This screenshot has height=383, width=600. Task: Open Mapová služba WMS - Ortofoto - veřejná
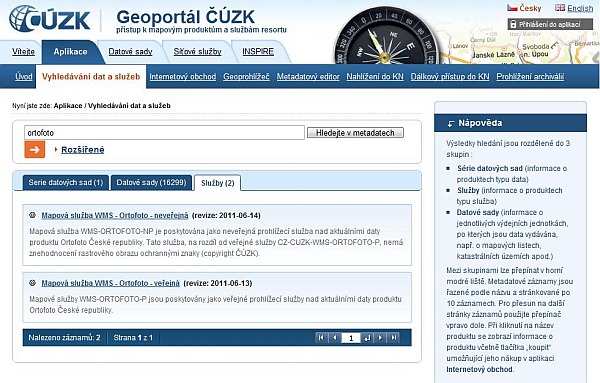click(110, 283)
